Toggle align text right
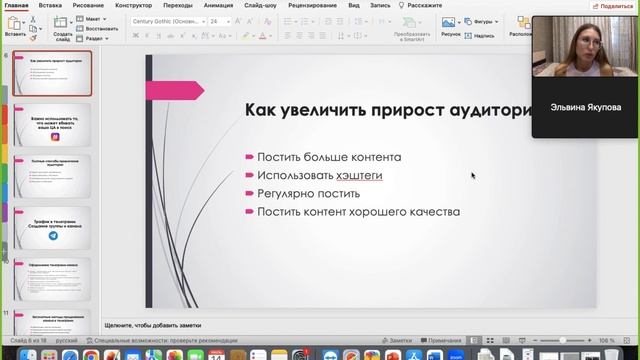This screenshot has width=640, height=360. pyautogui.click(x=311, y=36)
